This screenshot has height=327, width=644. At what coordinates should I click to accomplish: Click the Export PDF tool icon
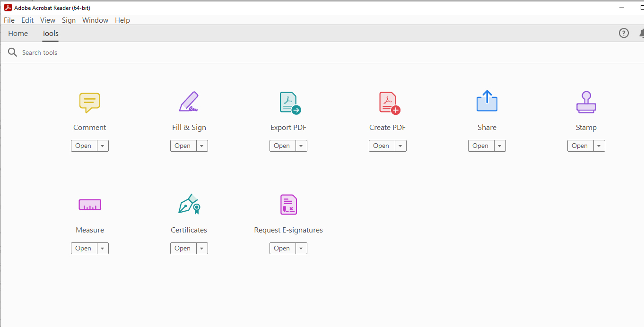coord(288,102)
